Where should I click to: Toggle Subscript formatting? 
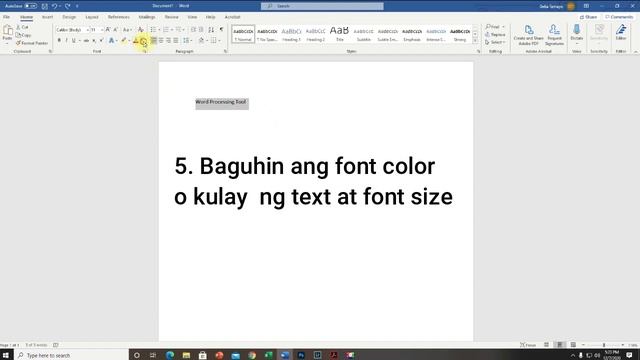click(x=94, y=40)
